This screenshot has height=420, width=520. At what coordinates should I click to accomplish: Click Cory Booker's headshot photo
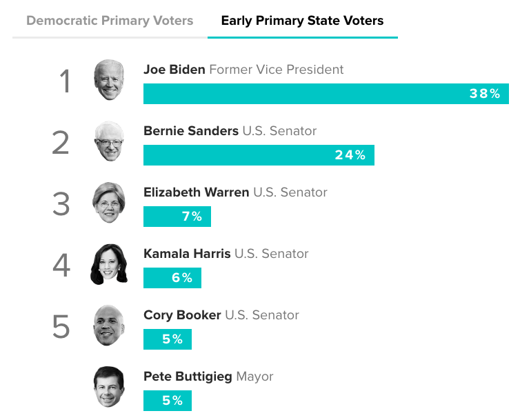[109, 326]
